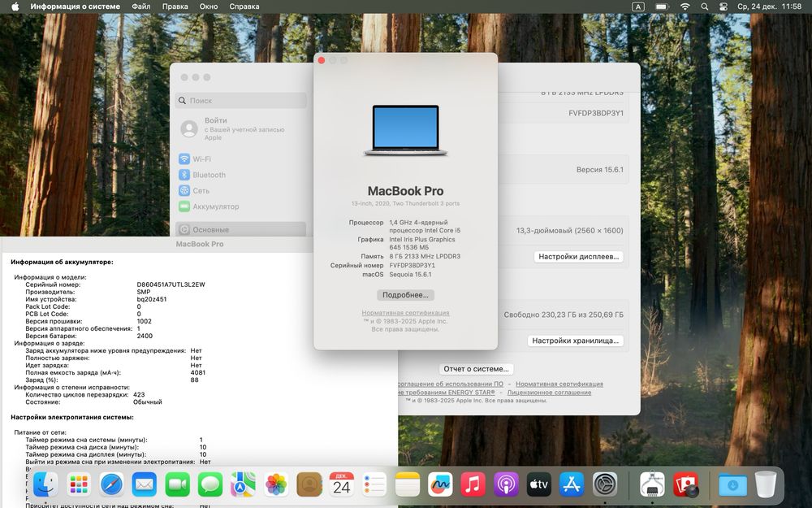Open the Справка menu
The image size is (812, 508).
[244, 7]
